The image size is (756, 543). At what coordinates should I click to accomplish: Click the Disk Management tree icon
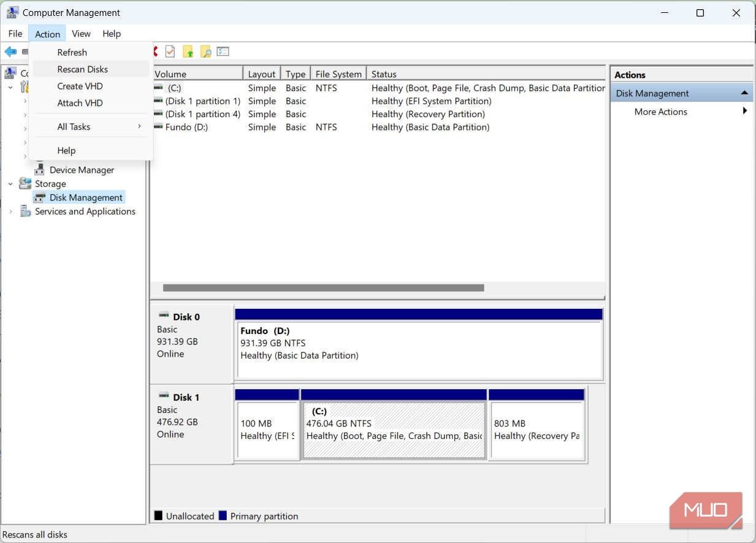40,197
